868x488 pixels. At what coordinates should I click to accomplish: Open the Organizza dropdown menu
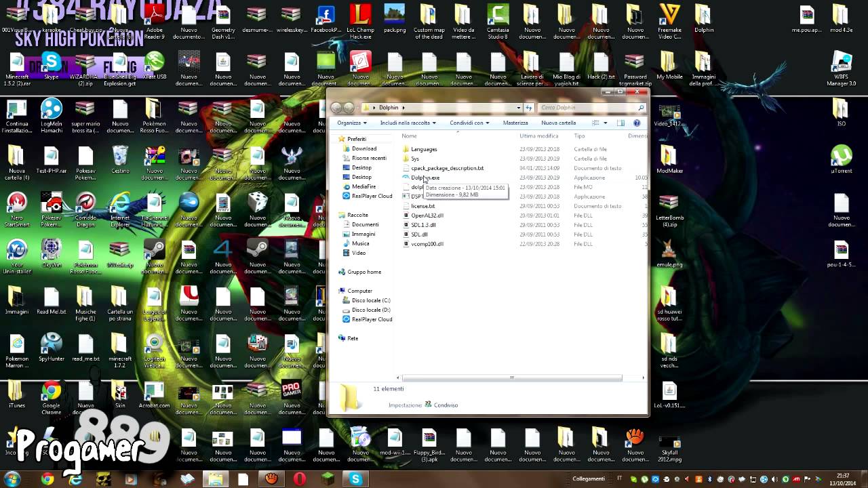click(352, 123)
